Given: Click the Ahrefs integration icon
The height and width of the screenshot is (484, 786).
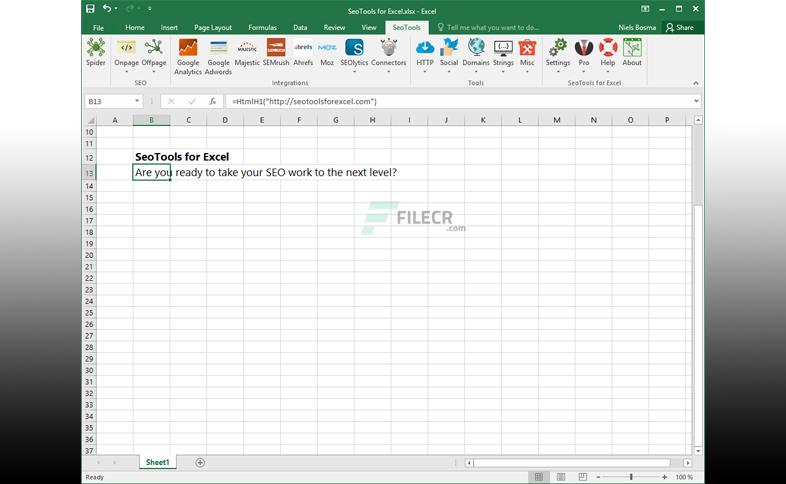Looking at the screenshot, I should click(x=303, y=53).
